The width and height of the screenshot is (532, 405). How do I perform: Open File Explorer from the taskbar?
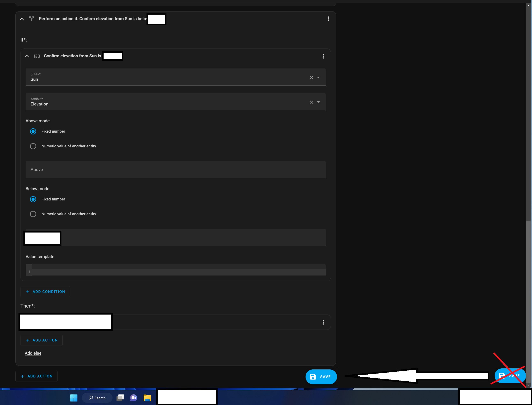(147, 398)
